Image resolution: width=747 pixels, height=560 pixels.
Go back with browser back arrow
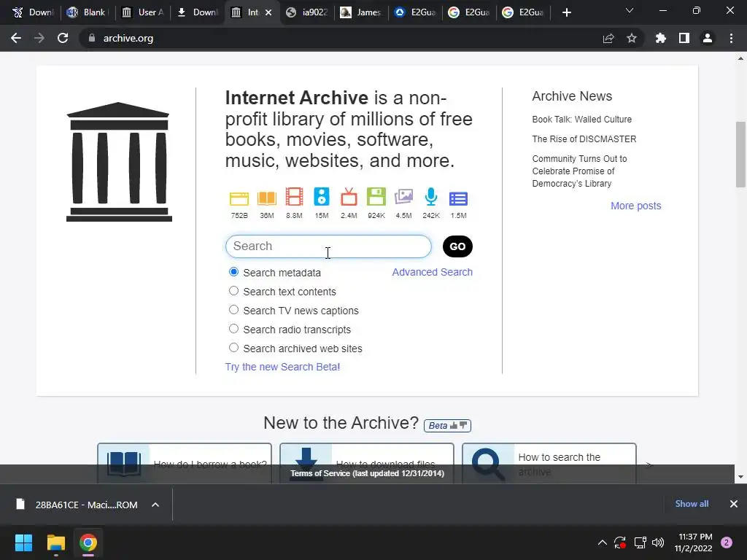(x=16, y=38)
